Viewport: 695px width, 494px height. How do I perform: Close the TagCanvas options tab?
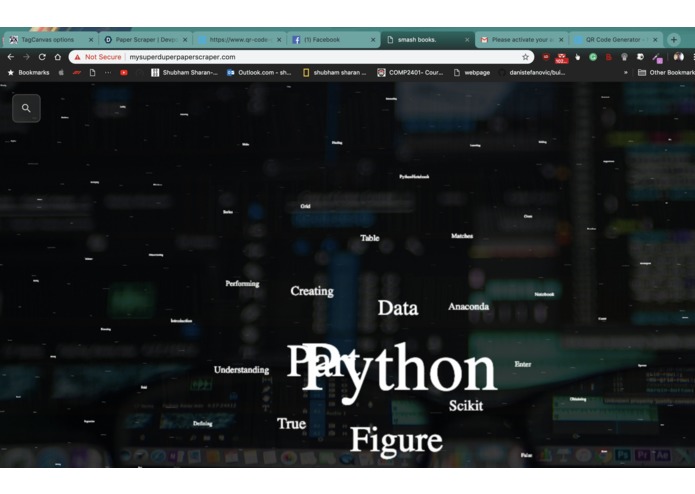click(x=91, y=39)
